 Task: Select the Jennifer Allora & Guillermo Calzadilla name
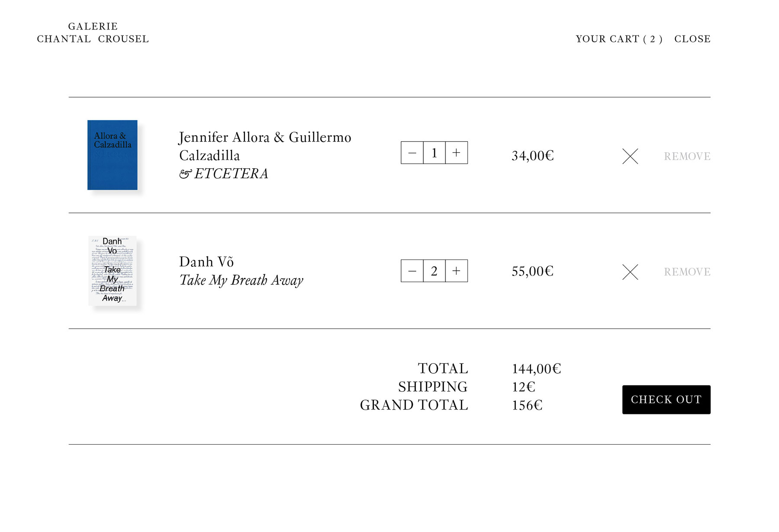(x=265, y=146)
